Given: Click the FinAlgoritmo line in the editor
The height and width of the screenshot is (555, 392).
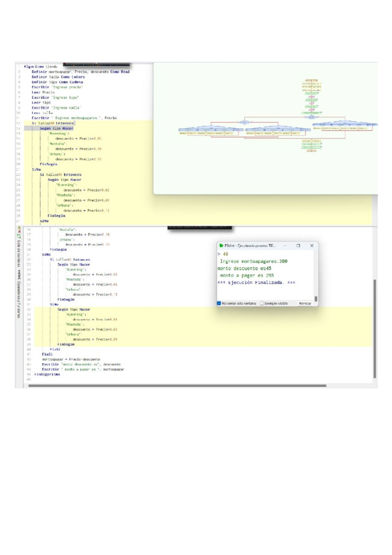Looking at the screenshot, I should pyautogui.click(x=47, y=375).
